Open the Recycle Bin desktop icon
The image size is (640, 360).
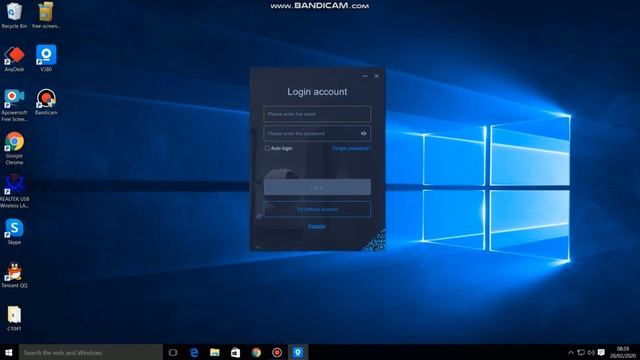[x=14, y=16]
